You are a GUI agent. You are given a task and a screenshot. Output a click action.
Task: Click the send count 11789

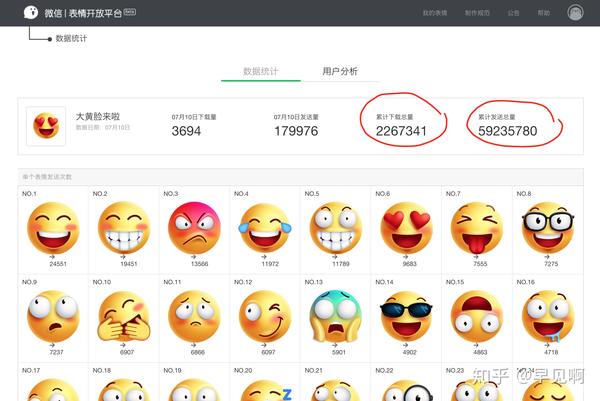pos(341,264)
